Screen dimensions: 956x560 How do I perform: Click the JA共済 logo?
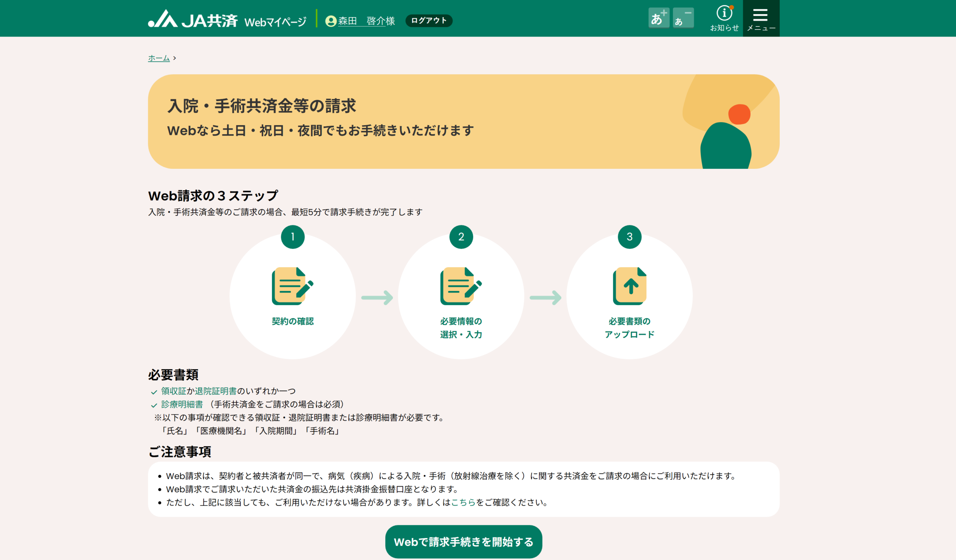click(x=193, y=19)
